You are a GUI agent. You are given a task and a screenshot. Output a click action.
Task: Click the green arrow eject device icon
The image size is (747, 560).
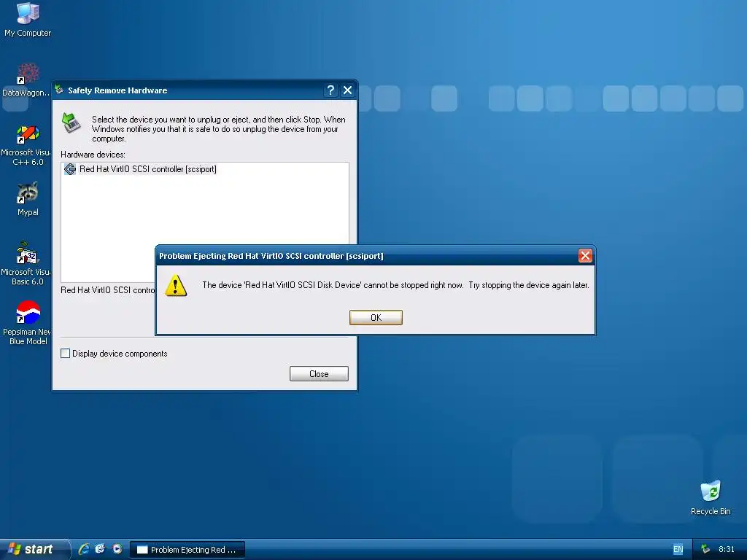[71, 122]
